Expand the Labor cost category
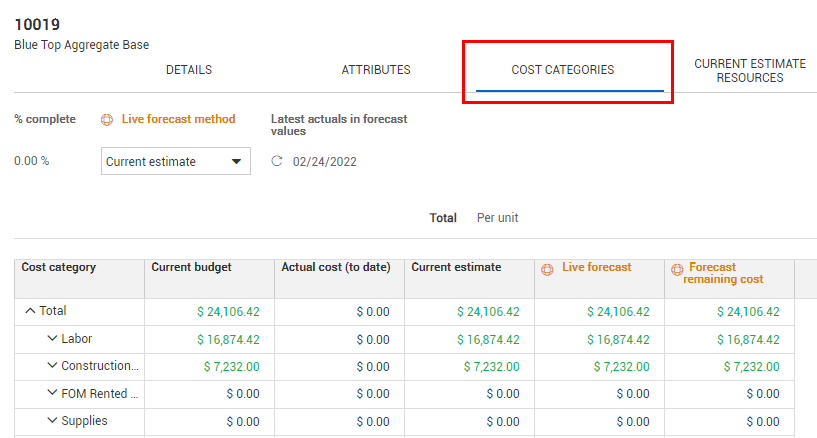The width and height of the screenshot is (817, 438). click(x=52, y=340)
